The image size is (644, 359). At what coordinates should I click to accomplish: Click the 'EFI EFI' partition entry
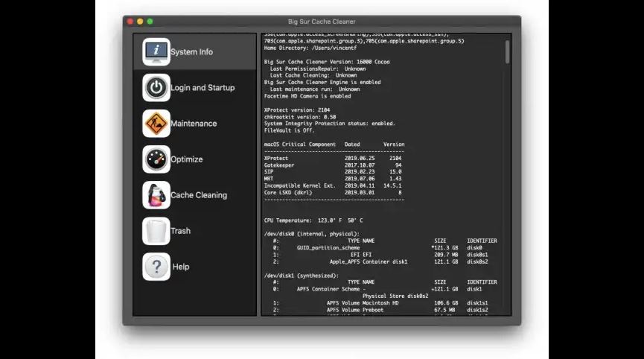[x=361, y=255]
